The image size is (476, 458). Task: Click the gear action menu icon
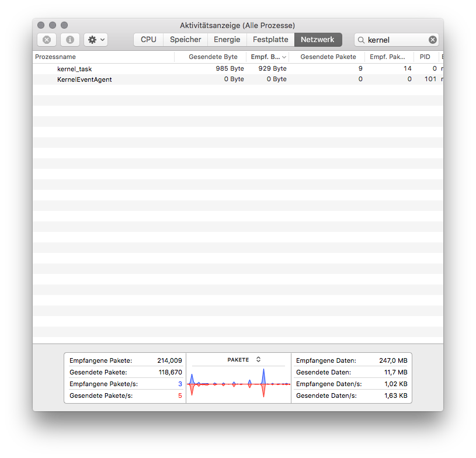tap(91, 39)
